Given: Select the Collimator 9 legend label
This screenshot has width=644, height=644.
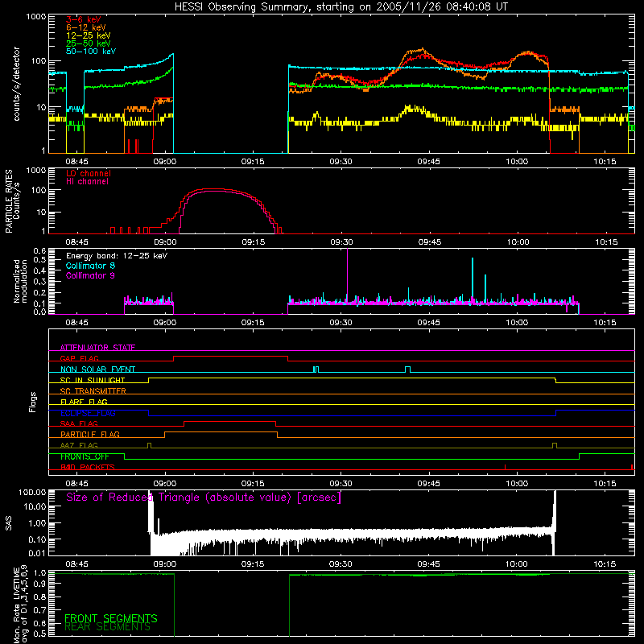Looking at the screenshot, I should coord(90,275).
